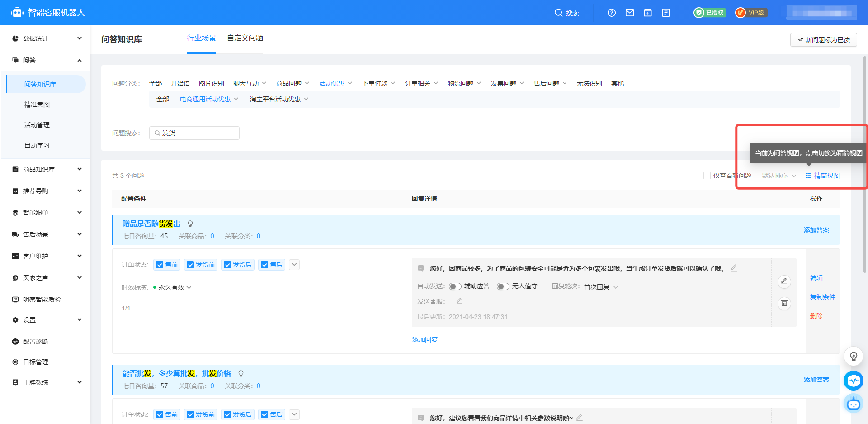Uncheck 售前 in first question order status
Screen dimensions: 868x424
pos(160,265)
